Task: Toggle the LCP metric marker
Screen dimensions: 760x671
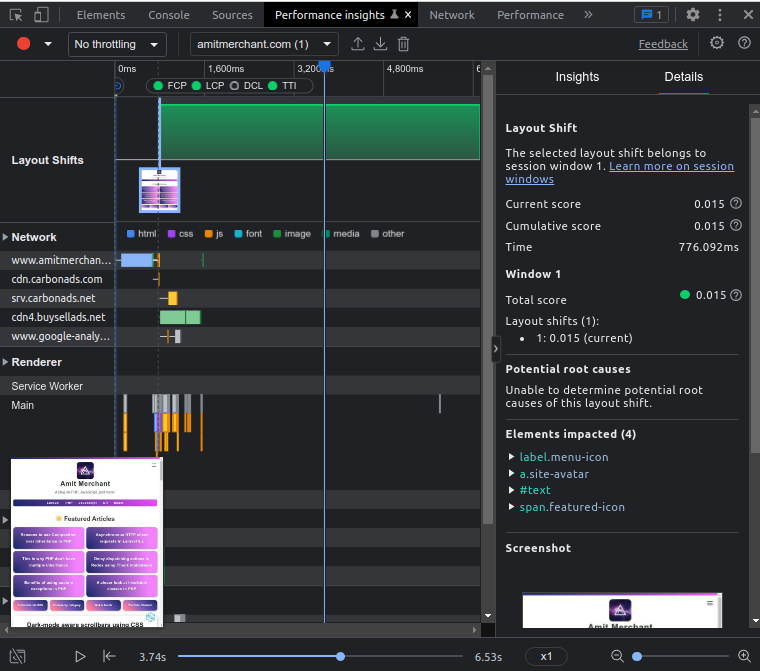Action: [207, 86]
